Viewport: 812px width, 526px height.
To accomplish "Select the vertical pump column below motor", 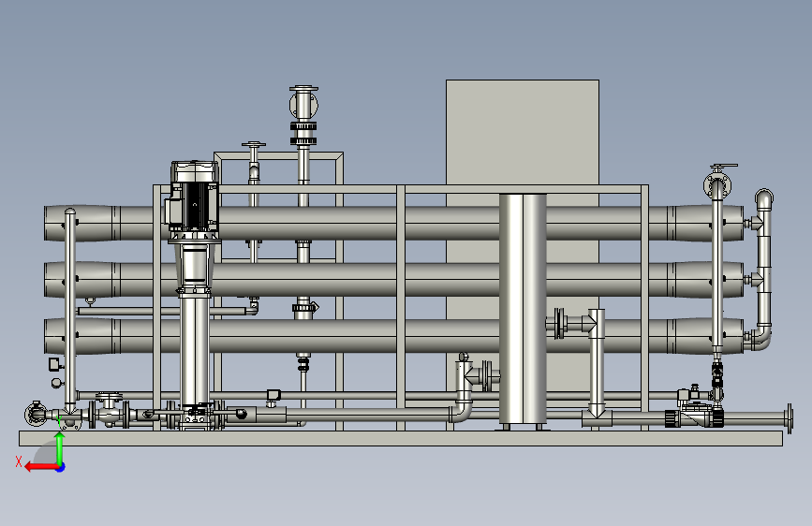I will pos(195,351).
